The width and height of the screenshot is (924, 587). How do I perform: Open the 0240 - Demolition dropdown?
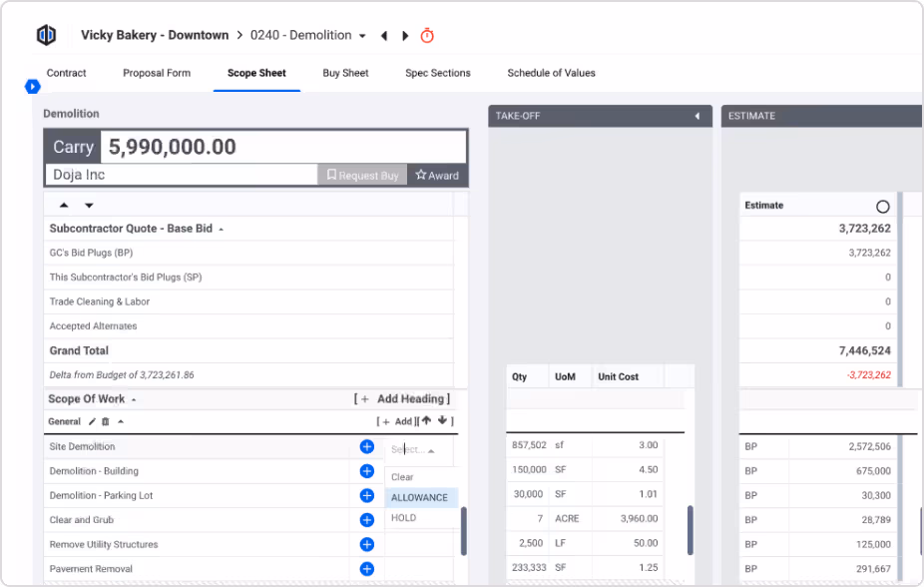click(x=363, y=34)
